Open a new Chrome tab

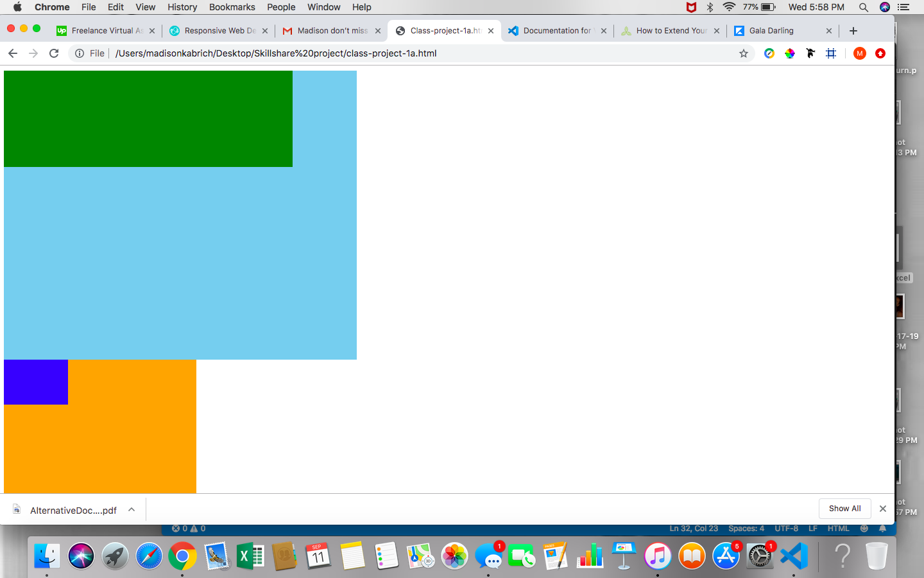(x=853, y=31)
